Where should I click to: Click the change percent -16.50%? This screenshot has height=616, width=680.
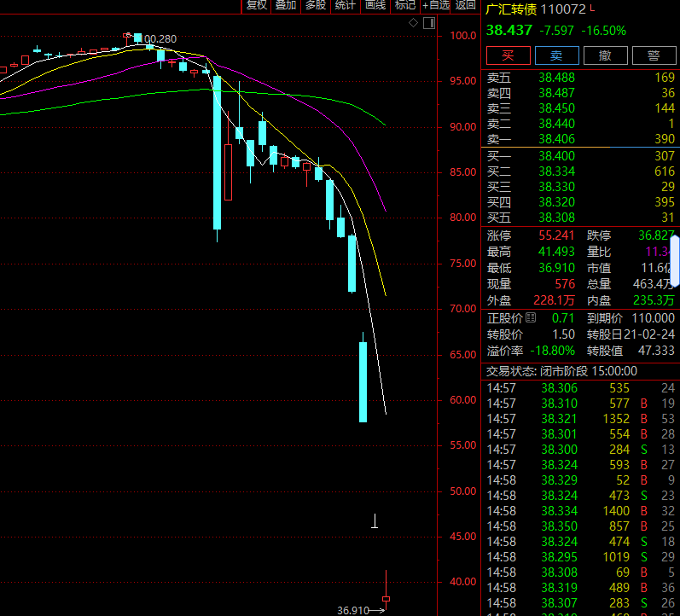(604, 31)
